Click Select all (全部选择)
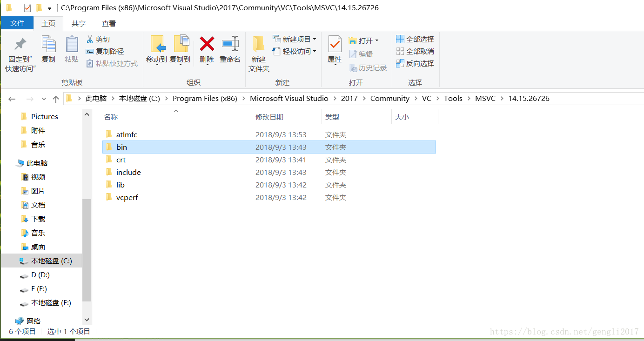This screenshot has width=644, height=341. click(415, 39)
